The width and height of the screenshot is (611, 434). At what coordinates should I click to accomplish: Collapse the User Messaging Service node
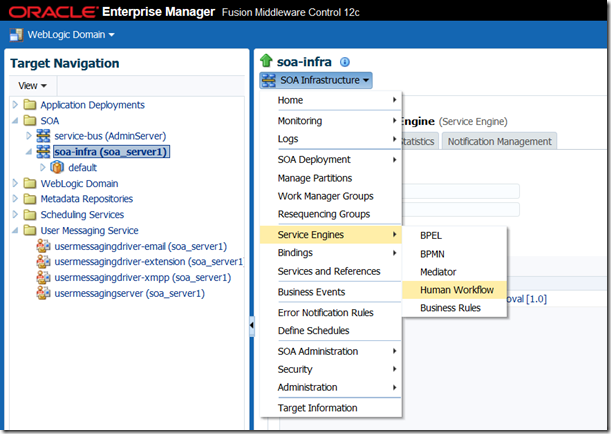(x=14, y=231)
